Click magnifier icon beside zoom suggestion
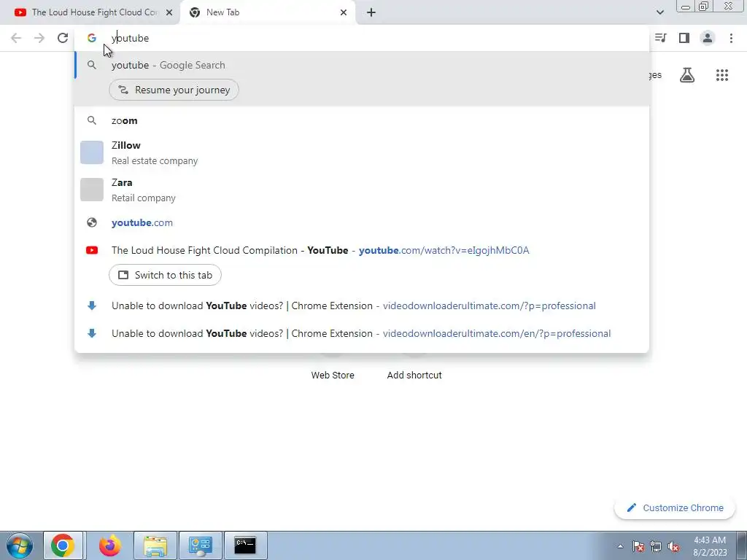The width and height of the screenshot is (747, 560). [92, 120]
